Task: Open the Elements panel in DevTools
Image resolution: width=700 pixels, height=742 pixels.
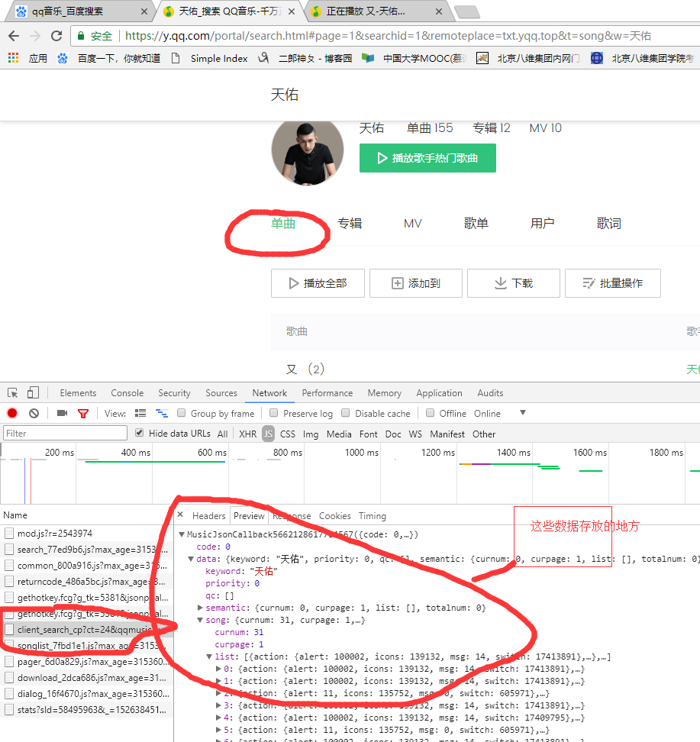Action: pos(78,393)
